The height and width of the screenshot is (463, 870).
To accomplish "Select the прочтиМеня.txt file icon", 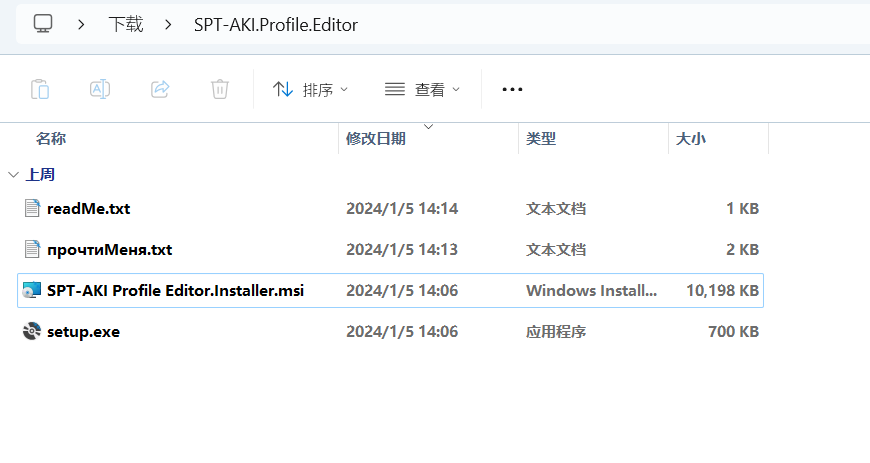I will coord(32,249).
